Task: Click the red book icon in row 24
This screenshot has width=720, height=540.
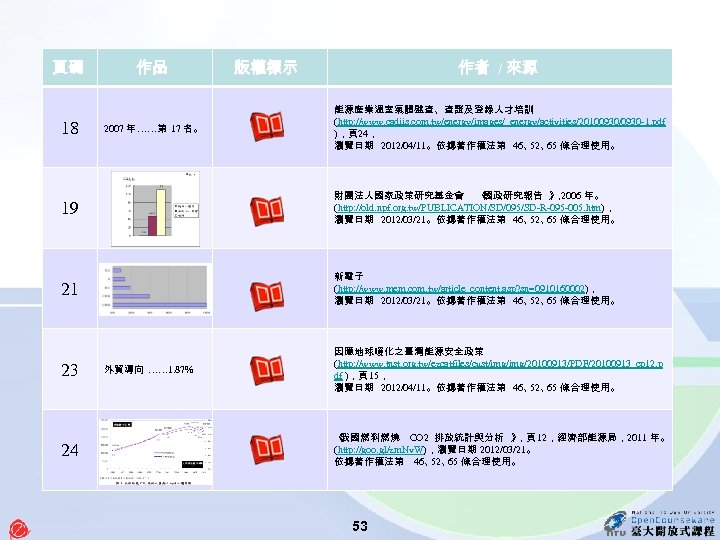Action: (x=267, y=450)
